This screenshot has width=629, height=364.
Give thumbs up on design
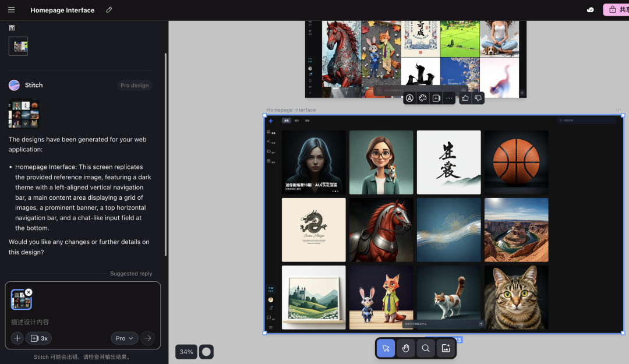click(x=465, y=98)
